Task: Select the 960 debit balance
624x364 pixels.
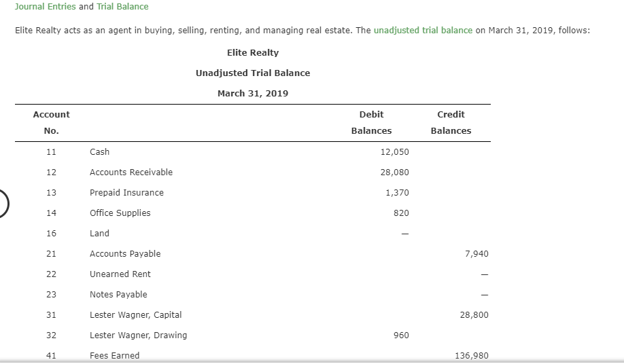Action: tap(401, 335)
